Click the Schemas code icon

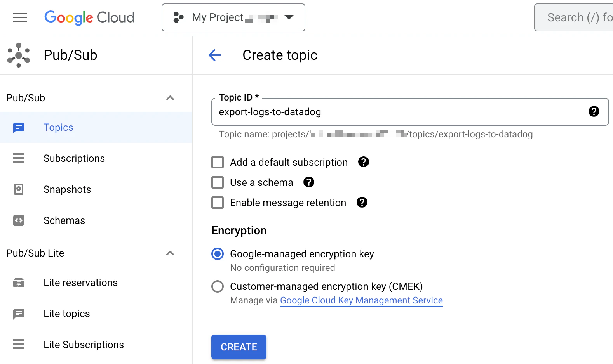(x=19, y=220)
